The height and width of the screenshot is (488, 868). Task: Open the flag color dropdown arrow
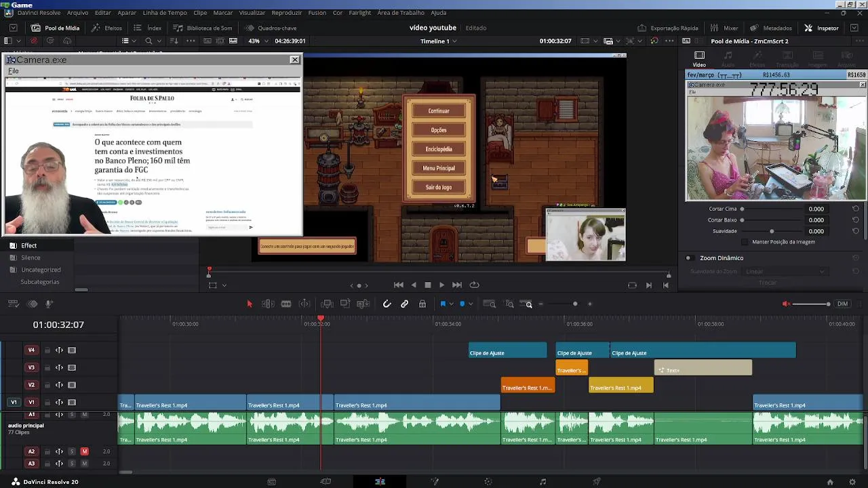click(451, 304)
